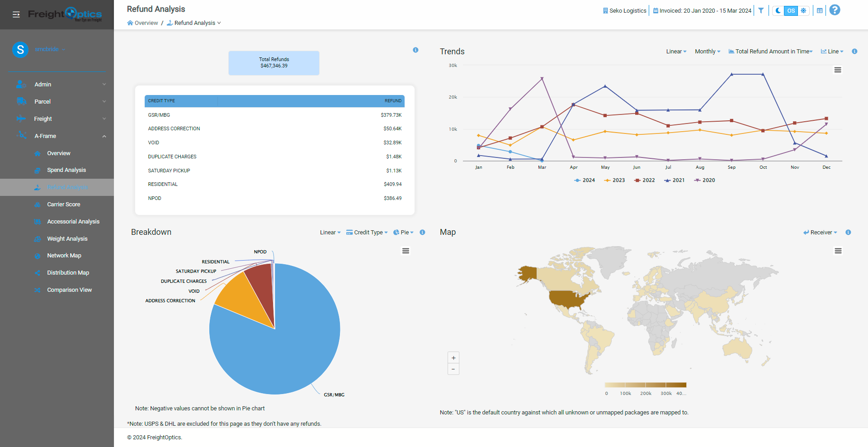Screen dimensions: 868x447
Task: Zoom in on the map
Action: point(453,358)
